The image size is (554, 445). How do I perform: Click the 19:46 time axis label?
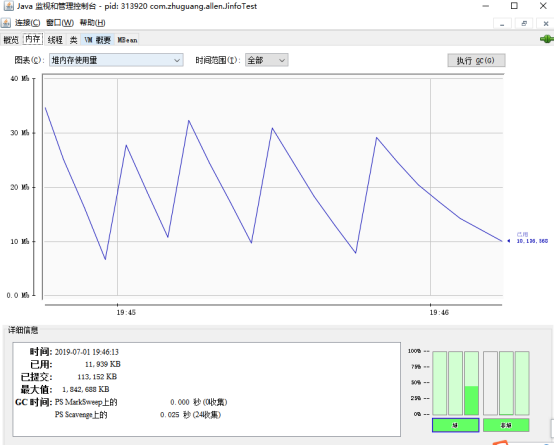pyautogui.click(x=439, y=312)
